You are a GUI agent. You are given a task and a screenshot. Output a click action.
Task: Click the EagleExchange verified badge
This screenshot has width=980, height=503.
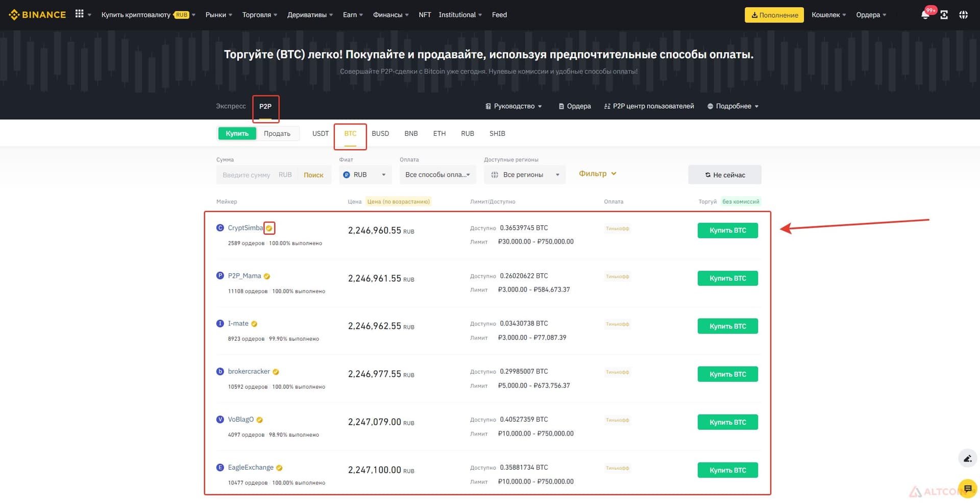tap(279, 468)
